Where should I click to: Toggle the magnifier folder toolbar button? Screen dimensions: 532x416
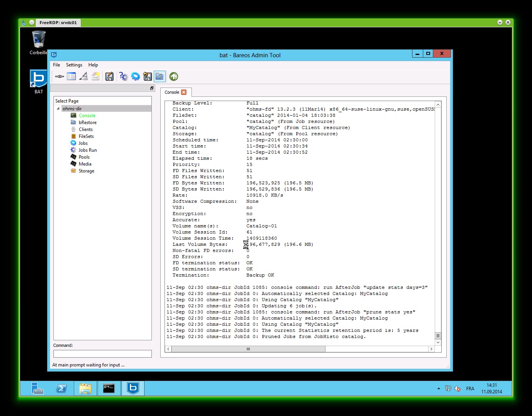[x=160, y=76]
